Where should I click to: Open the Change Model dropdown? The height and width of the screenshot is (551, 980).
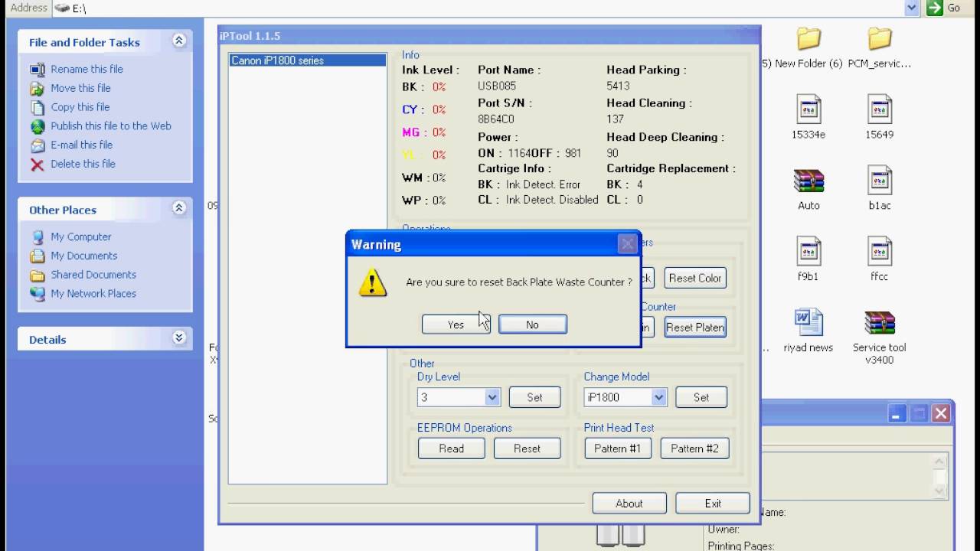coord(658,397)
